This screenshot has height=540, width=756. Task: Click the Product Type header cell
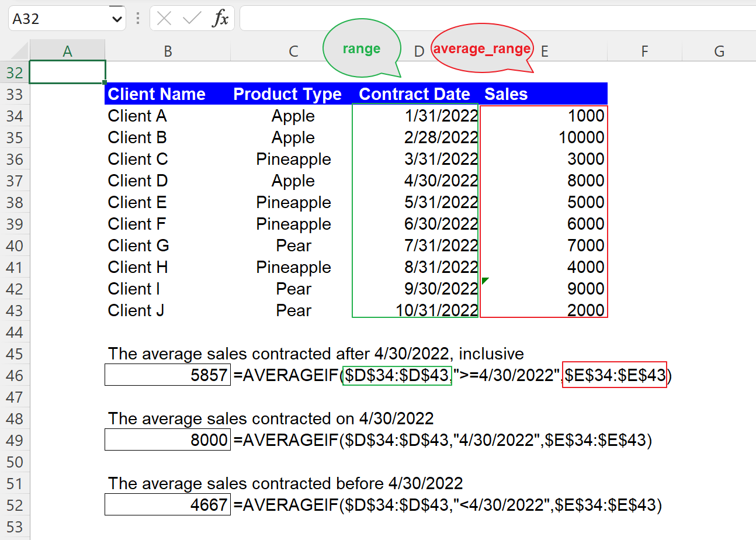click(x=293, y=94)
